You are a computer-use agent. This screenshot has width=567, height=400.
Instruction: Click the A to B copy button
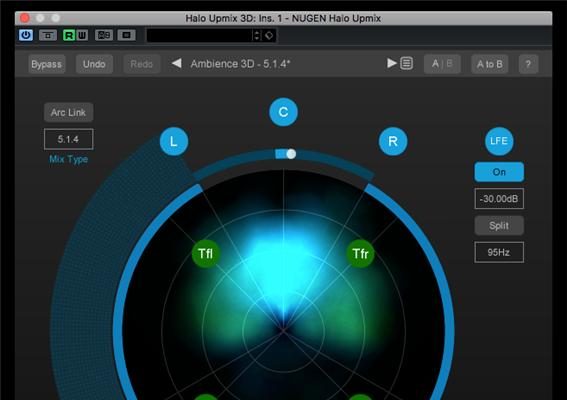(490, 64)
